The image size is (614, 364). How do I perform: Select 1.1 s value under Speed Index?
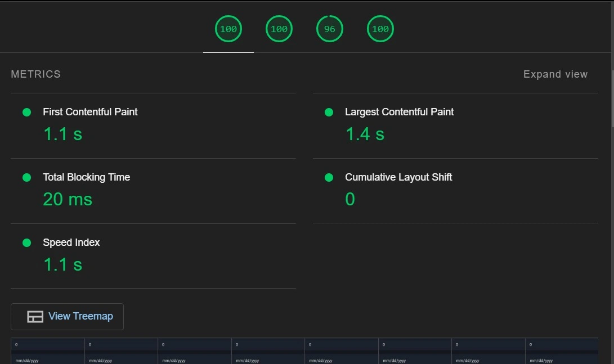coord(62,264)
